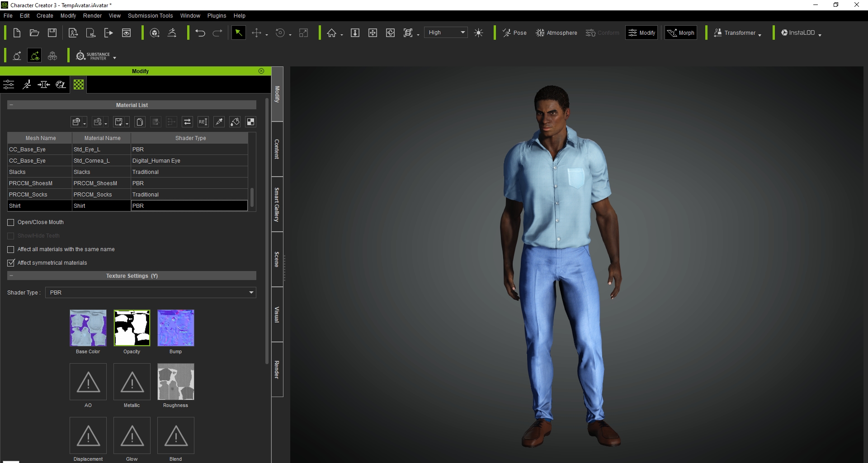This screenshot has height=463, width=868.
Task: Open the running-figure motion tab in Modify
Action: pos(27,84)
